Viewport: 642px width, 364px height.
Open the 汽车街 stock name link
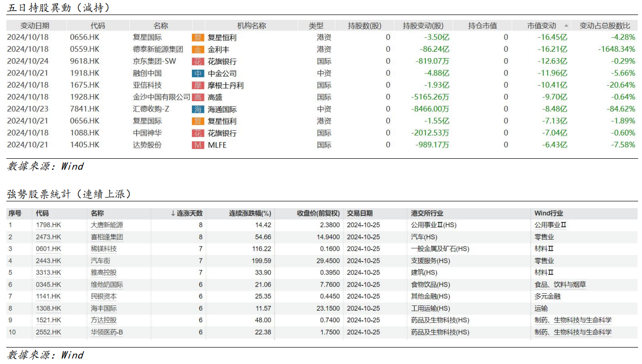click(x=100, y=261)
